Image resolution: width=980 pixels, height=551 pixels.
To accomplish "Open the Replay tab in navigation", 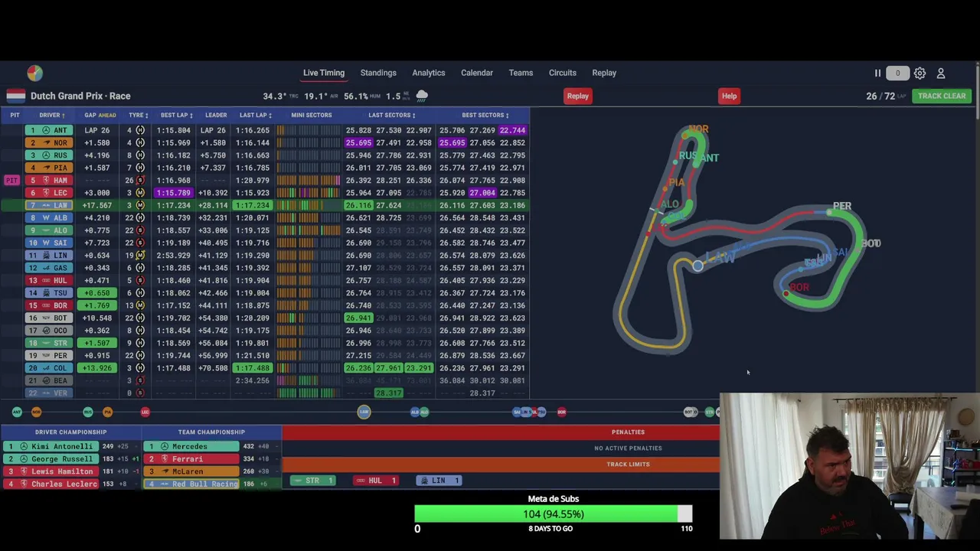I will coord(604,73).
